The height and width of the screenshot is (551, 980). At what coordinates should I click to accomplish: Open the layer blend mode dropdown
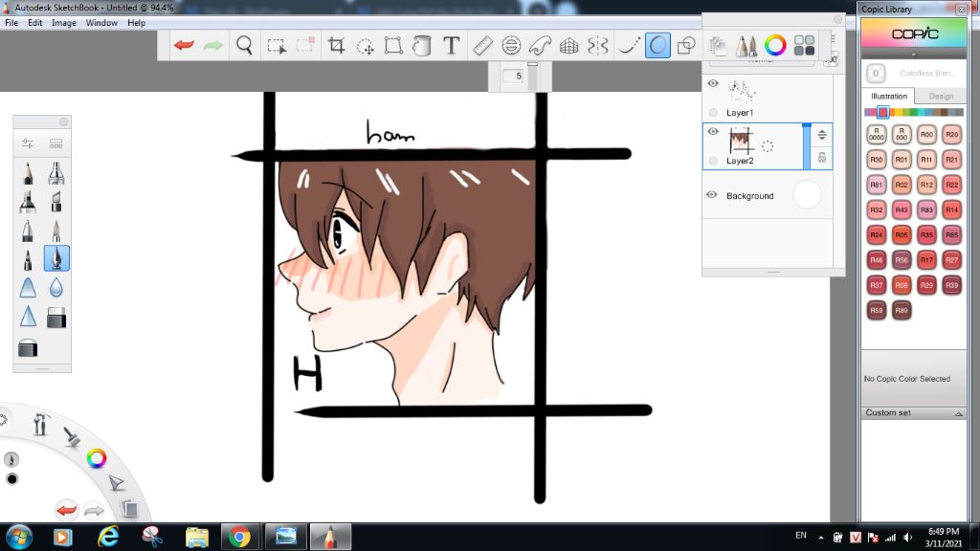762,62
